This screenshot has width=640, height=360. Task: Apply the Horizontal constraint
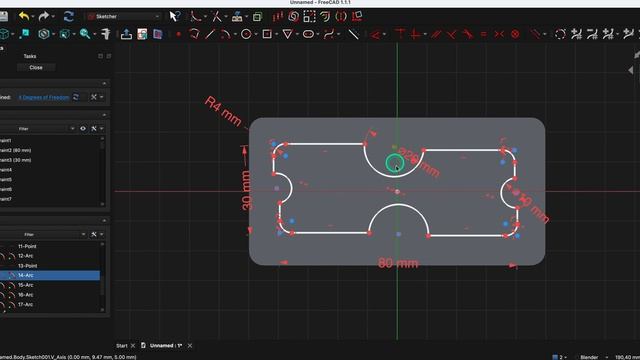[x=416, y=34]
